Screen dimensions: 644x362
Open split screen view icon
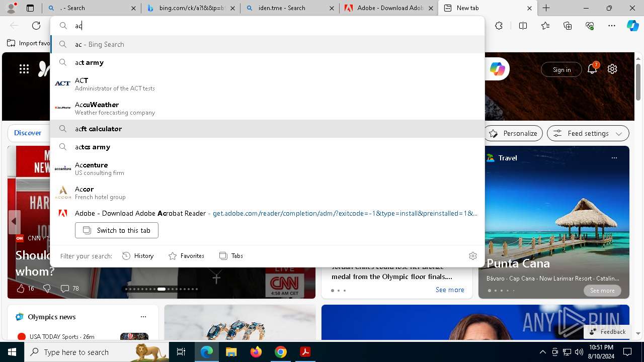tap(523, 26)
